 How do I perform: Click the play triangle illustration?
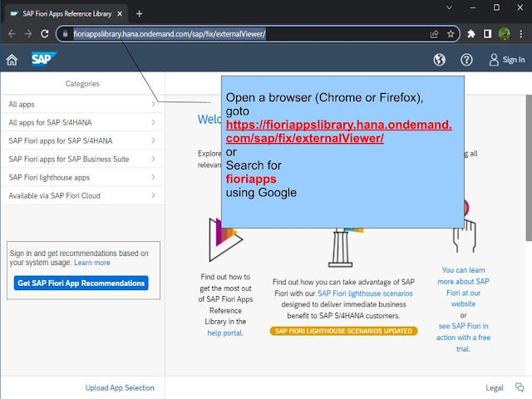pos(225,239)
